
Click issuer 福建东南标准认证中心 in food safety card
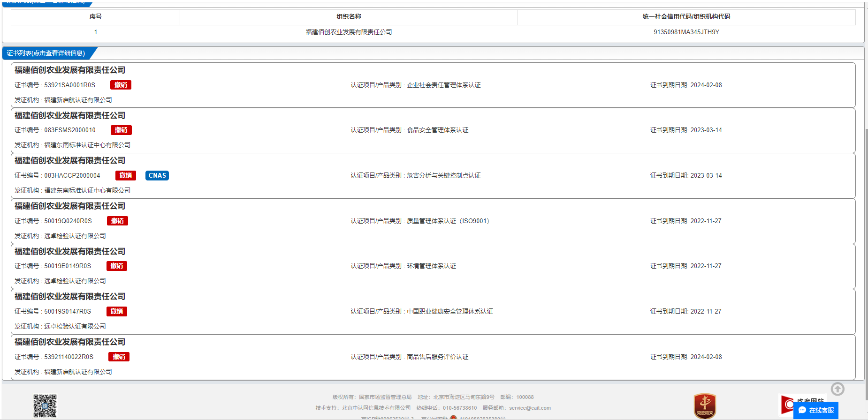pos(87,145)
